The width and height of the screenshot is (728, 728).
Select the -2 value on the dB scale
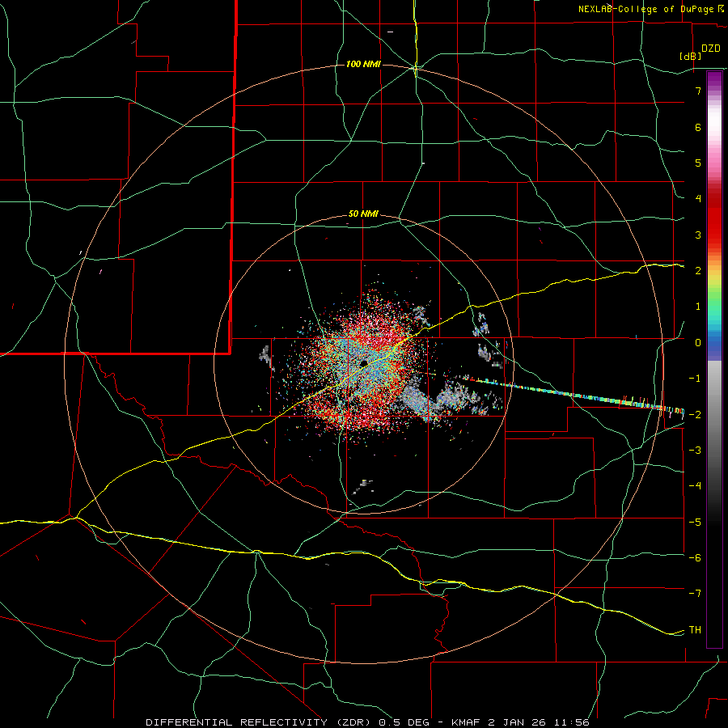pyautogui.click(x=695, y=414)
